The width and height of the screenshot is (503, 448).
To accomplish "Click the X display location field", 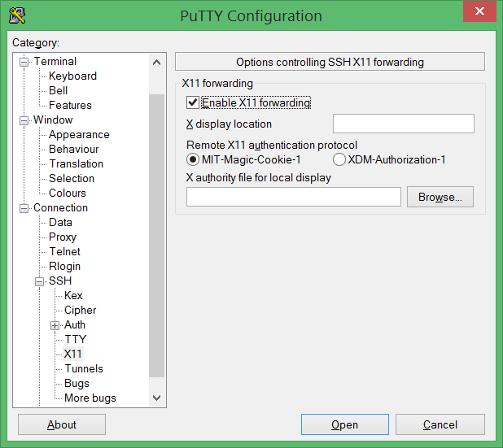I will [x=403, y=124].
